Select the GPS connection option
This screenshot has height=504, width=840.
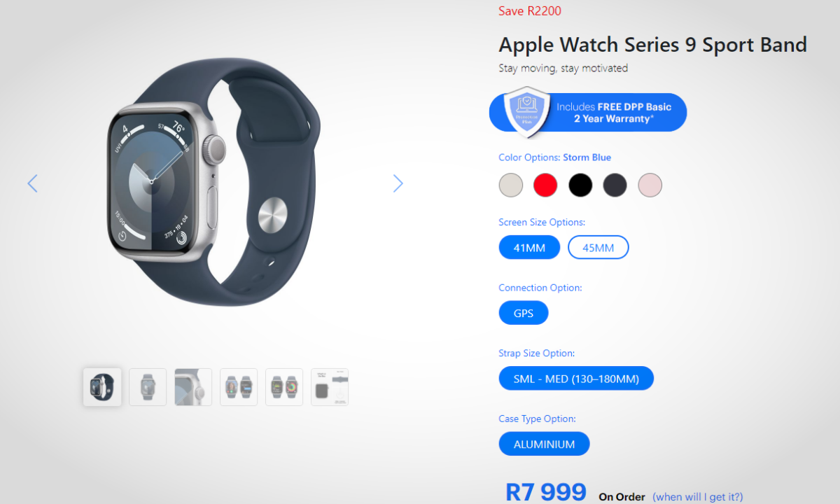524,313
